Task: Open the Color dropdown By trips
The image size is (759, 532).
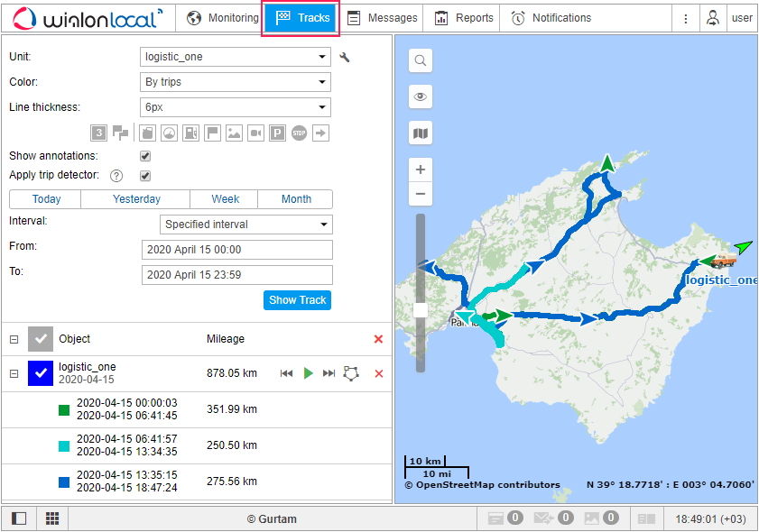Action: pyautogui.click(x=236, y=82)
